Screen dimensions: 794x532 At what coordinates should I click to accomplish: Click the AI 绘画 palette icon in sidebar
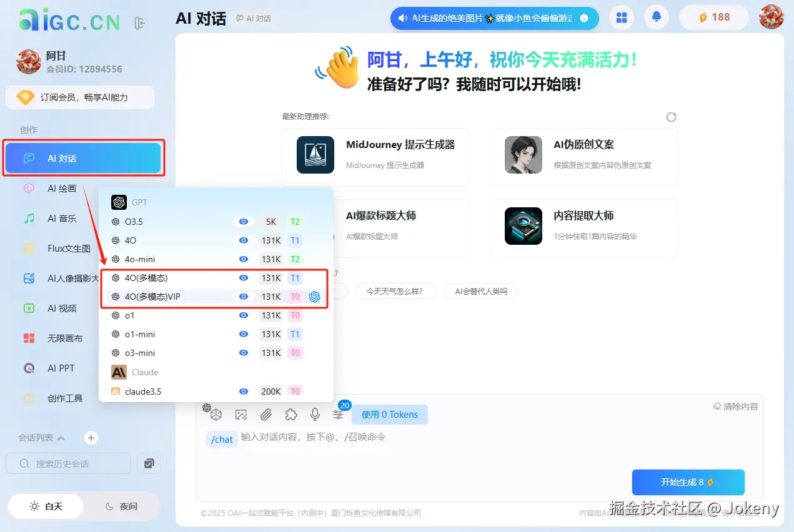pyautogui.click(x=29, y=189)
